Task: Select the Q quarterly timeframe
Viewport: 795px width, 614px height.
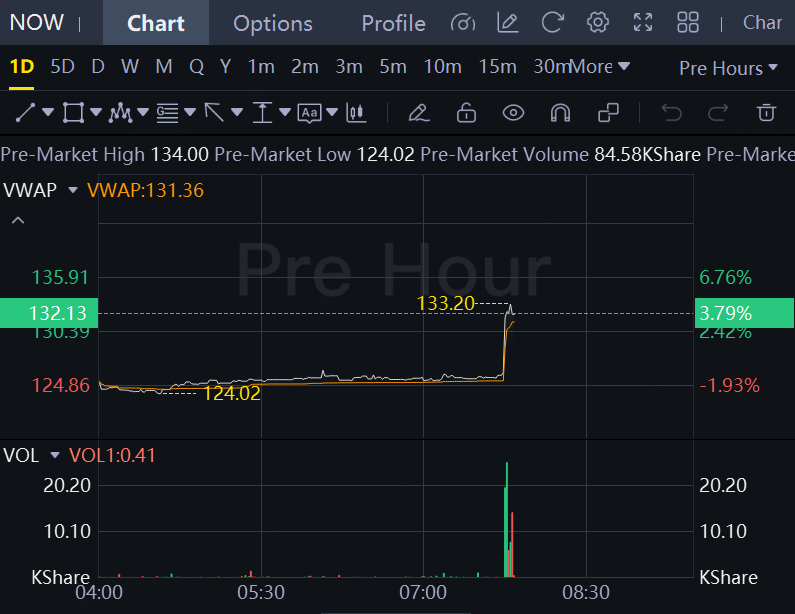Action: tap(196, 66)
